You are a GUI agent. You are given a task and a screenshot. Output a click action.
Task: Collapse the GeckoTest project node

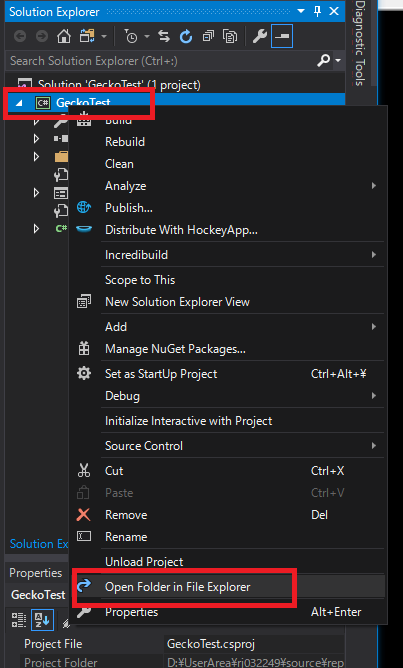click(19, 103)
